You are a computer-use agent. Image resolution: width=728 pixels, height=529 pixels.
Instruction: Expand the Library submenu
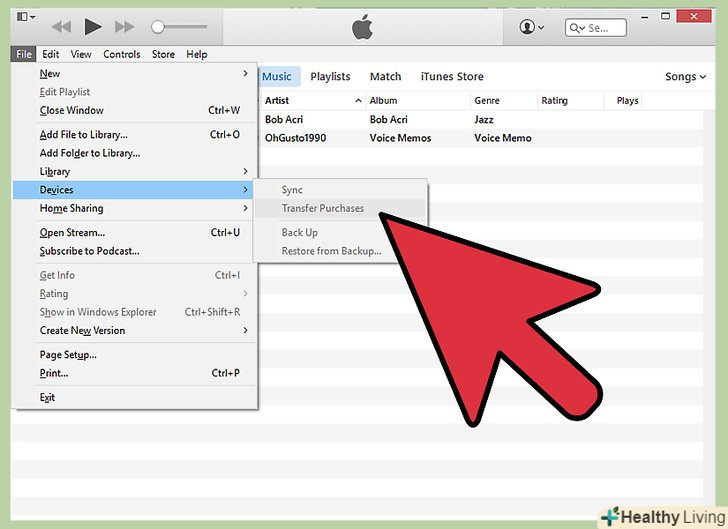coord(135,172)
